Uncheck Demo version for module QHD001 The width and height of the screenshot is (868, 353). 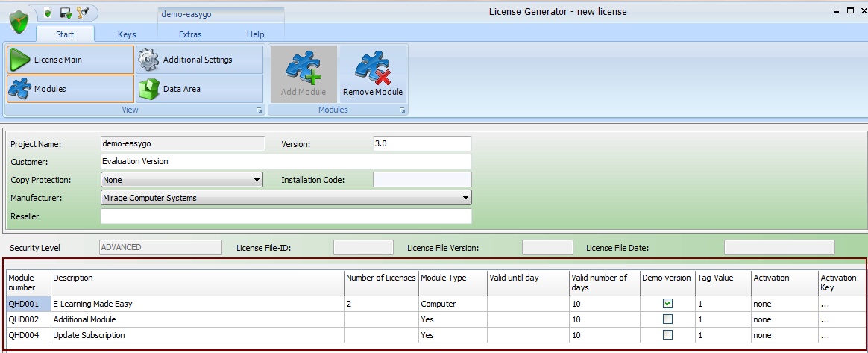pos(667,304)
